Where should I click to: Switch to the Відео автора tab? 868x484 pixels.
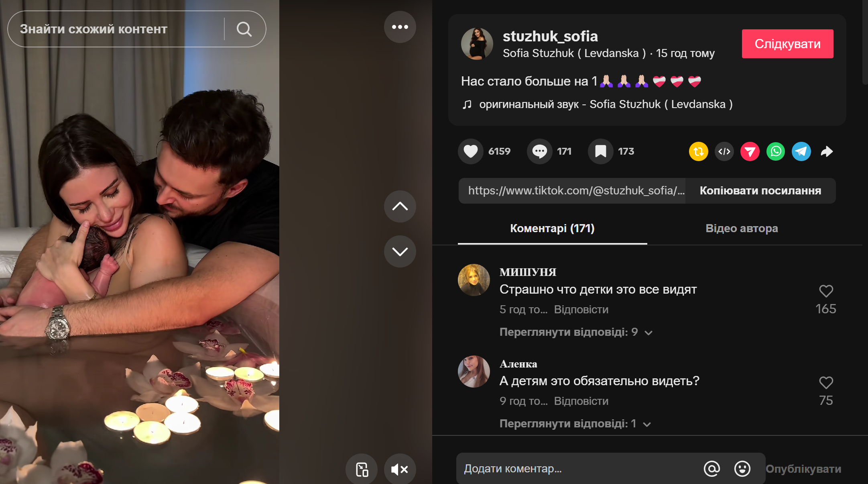pyautogui.click(x=742, y=229)
